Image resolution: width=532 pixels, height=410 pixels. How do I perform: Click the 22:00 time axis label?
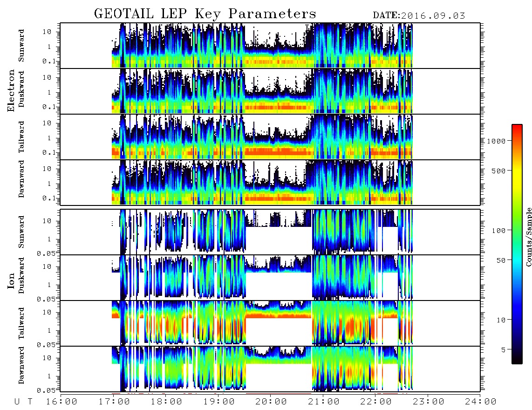(x=376, y=402)
